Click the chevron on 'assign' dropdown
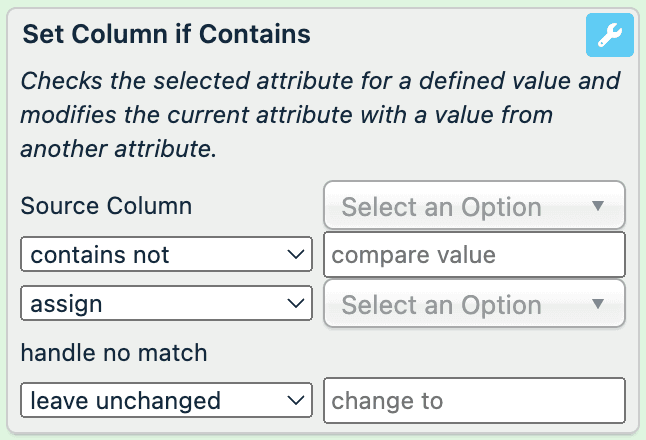646x440 pixels. [x=295, y=303]
